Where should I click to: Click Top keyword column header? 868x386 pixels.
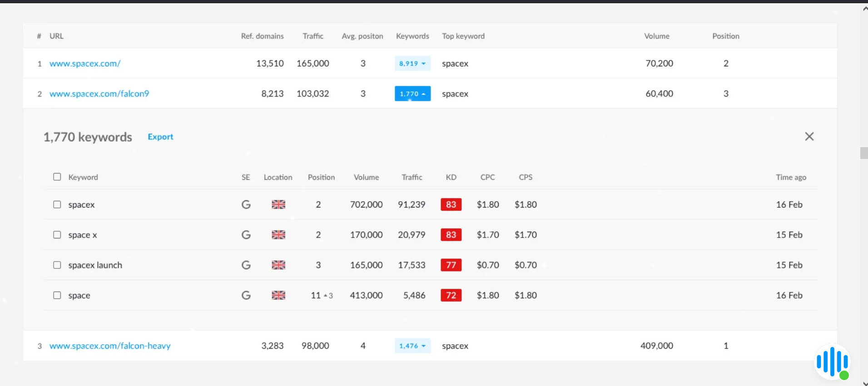pos(463,36)
